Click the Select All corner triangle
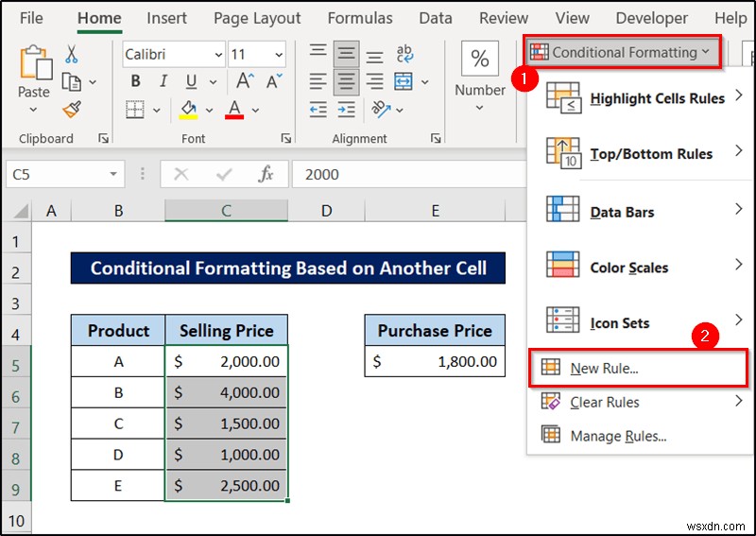Image resolution: width=756 pixels, height=536 pixels. tap(19, 212)
